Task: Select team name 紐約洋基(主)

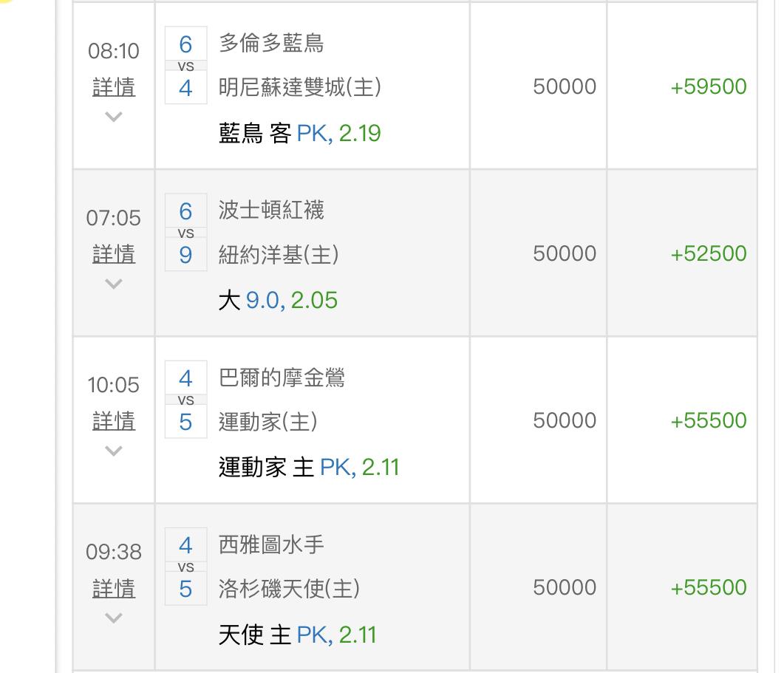Action: tap(279, 255)
